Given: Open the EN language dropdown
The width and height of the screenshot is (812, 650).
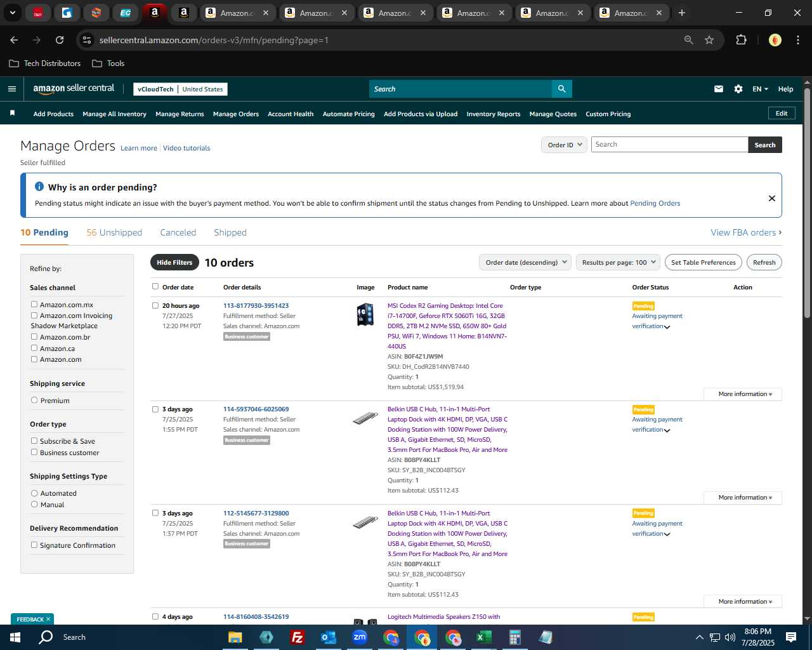Looking at the screenshot, I should tap(760, 89).
